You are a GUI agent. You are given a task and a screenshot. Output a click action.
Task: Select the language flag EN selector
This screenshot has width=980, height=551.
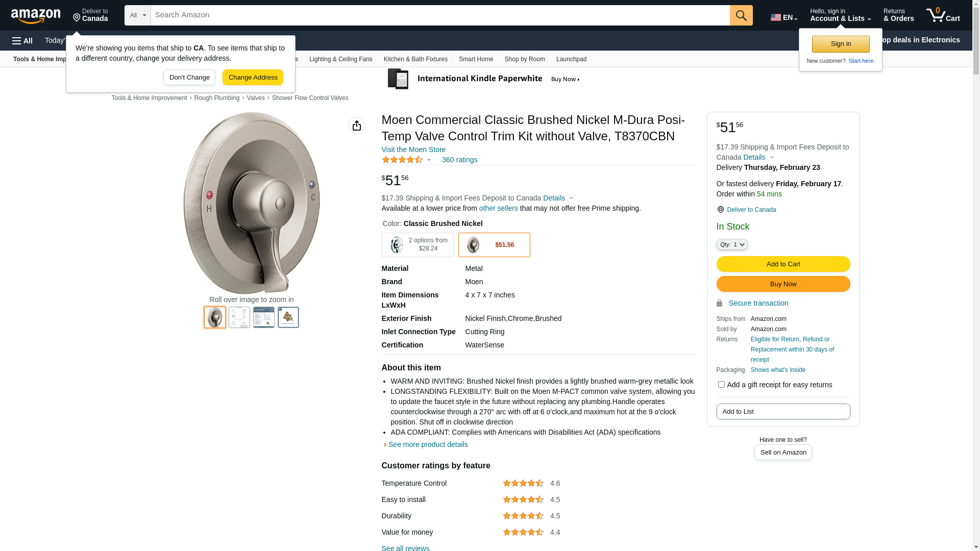coord(783,17)
